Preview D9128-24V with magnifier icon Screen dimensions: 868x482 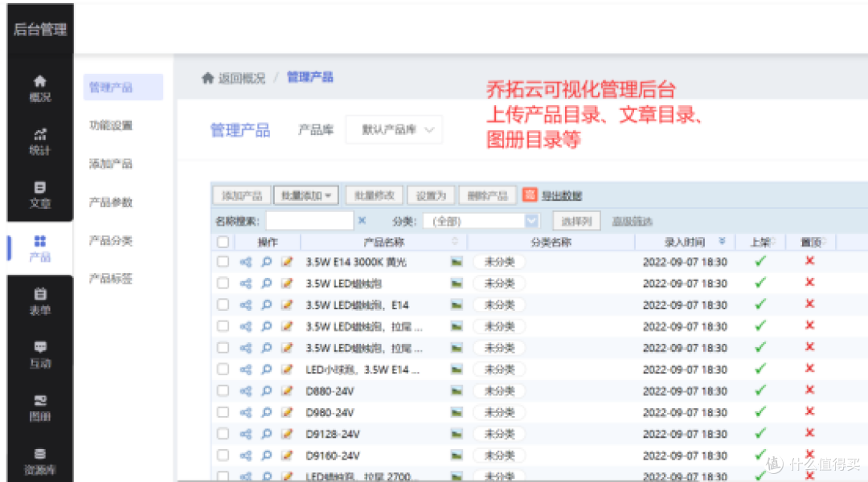pyautogui.click(x=266, y=434)
